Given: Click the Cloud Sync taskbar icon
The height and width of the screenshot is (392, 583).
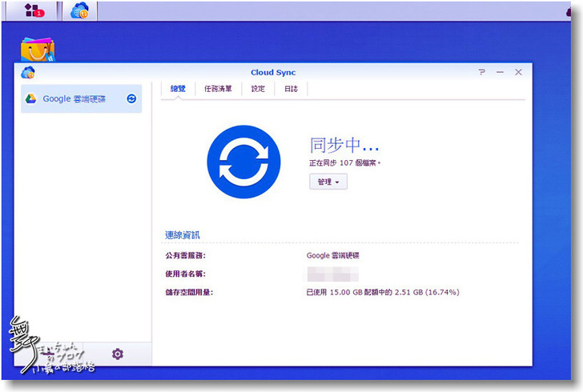Looking at the screenshot, I should (x=79, y=10).
